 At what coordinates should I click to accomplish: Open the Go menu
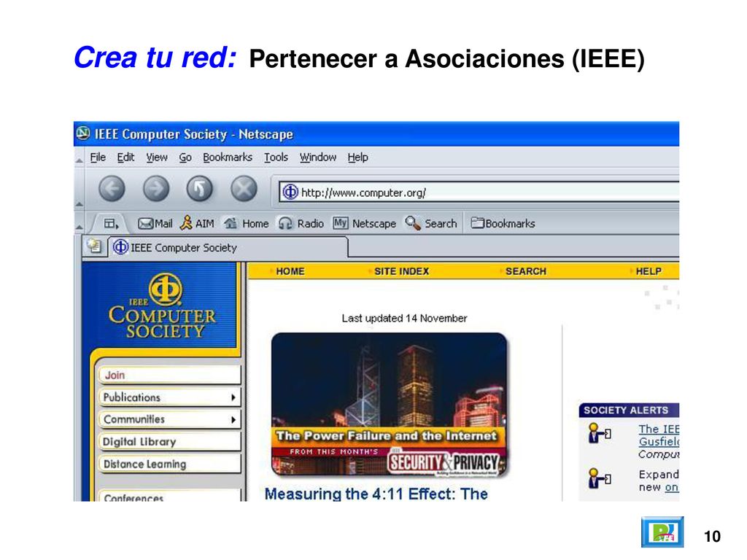coord(185,157)
